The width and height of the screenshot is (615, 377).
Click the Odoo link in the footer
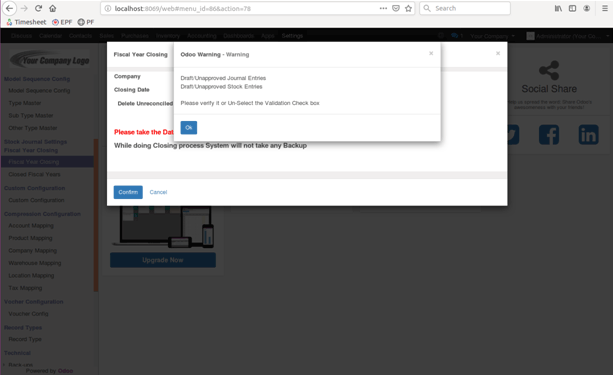click(x=66, y=372)
